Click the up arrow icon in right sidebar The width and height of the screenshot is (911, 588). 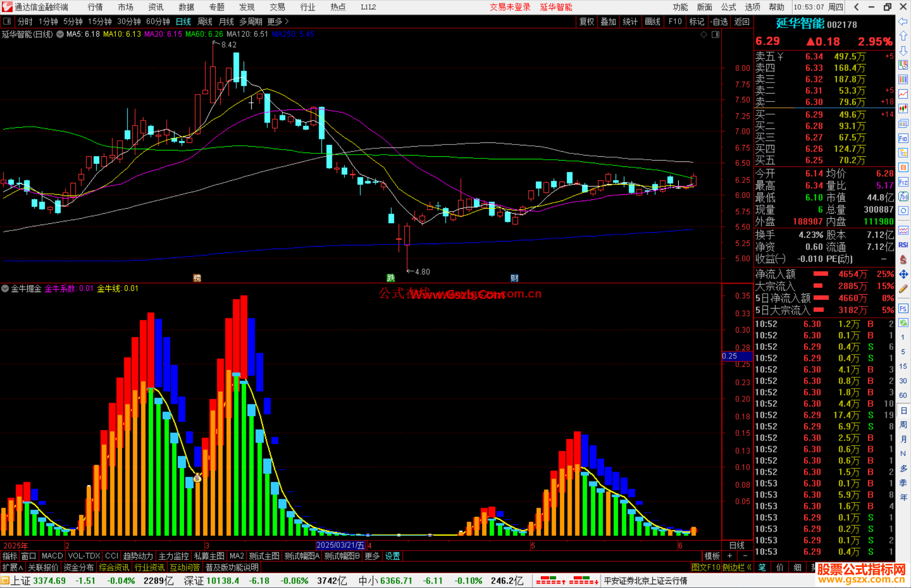[x=903, y=36]
